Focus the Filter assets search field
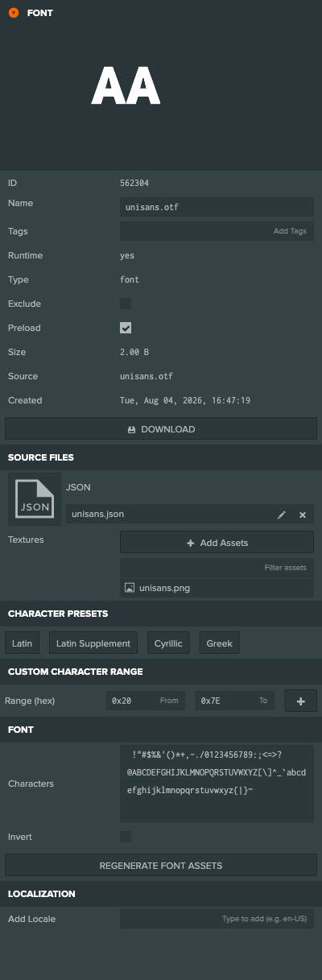Screen dimensions: 322x980 [x=217, y=568]
